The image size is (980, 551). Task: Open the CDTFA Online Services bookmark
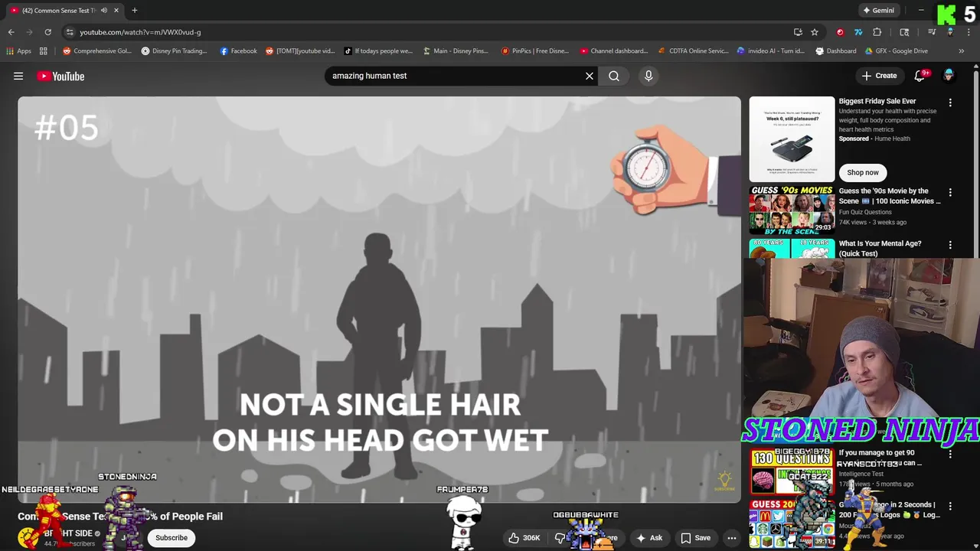point(694,51)
